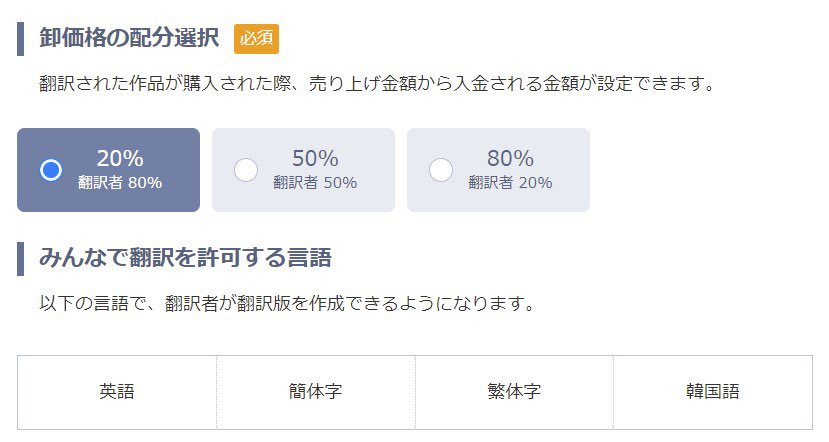This screenshot has height=442, width=829.
Task: Click the 翻訳者 50% label
Action: (315, 183)
